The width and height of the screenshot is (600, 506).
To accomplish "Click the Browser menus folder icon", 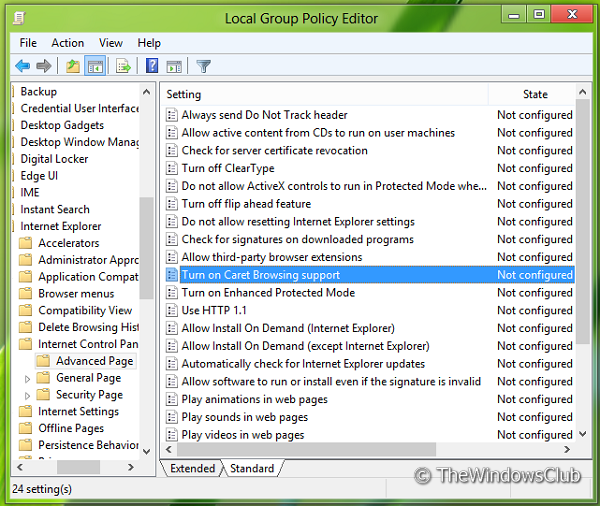I will click(x=26, y=294).
